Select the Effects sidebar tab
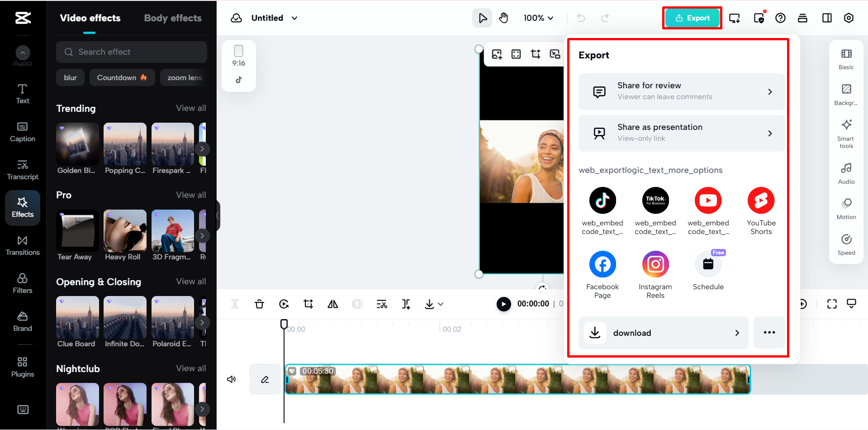 23,208
